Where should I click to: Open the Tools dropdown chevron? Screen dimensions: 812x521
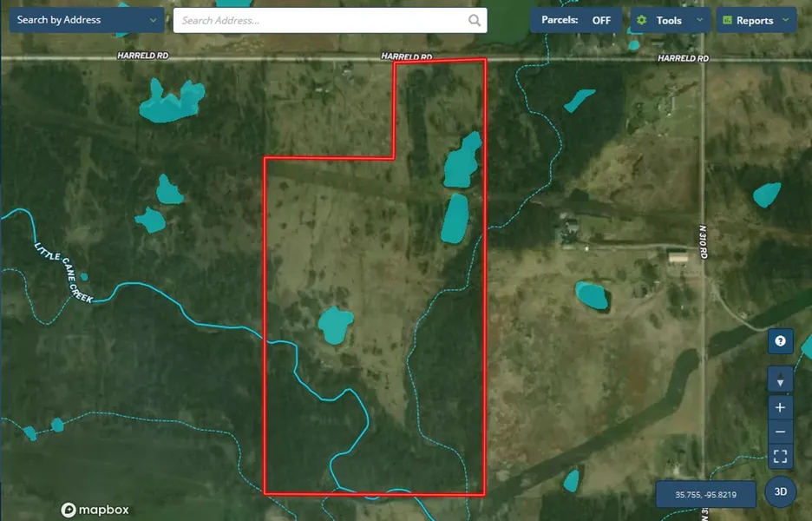pos(699,20)
